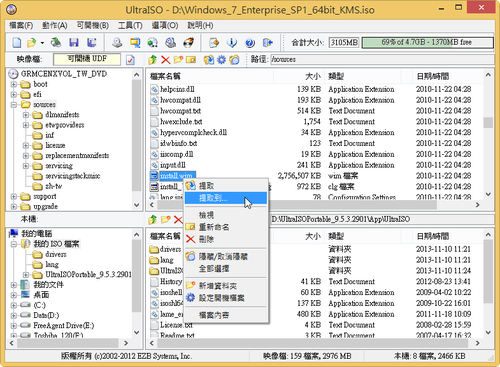Select the zh-tw folder in image tree
This screenshot has width=500, height=367.
tap(54, 186)
